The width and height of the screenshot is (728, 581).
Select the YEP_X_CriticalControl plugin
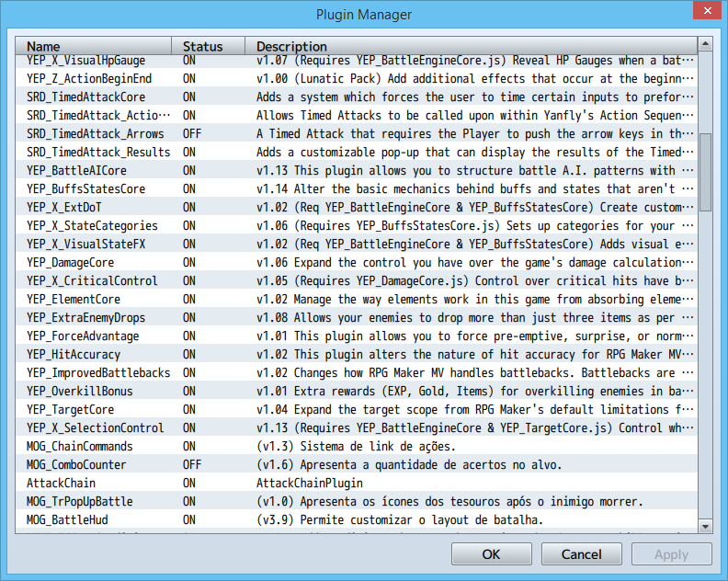356,281
